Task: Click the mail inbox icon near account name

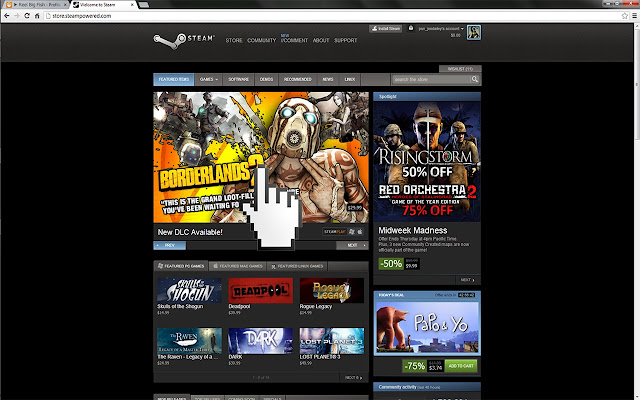Action: coord(411,28)
